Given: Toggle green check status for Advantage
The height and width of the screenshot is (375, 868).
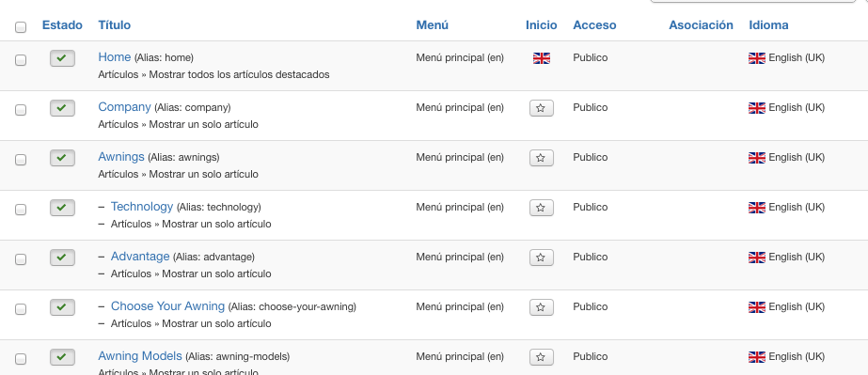Looking at the screenshot, I should [x=62, y=258].
